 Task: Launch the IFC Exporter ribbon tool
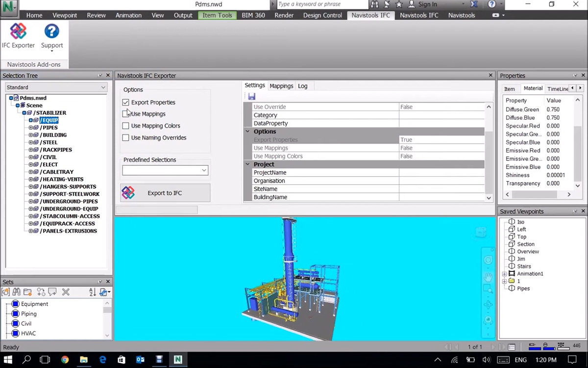18,36
